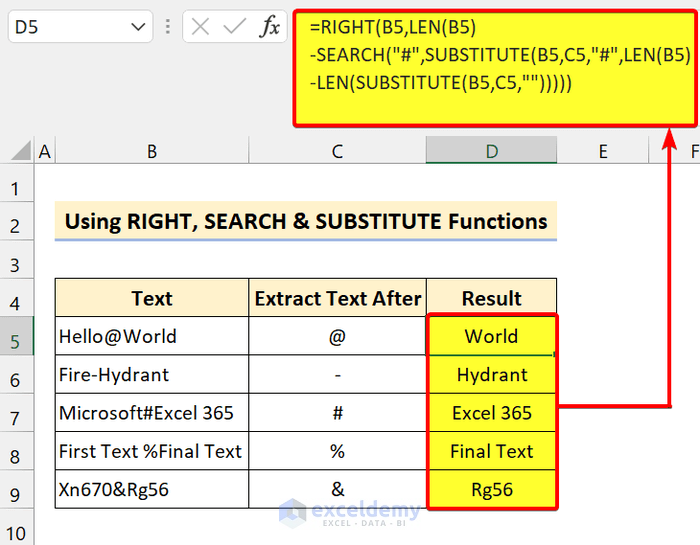Click the Name Box showing D5

coord(80,27)
